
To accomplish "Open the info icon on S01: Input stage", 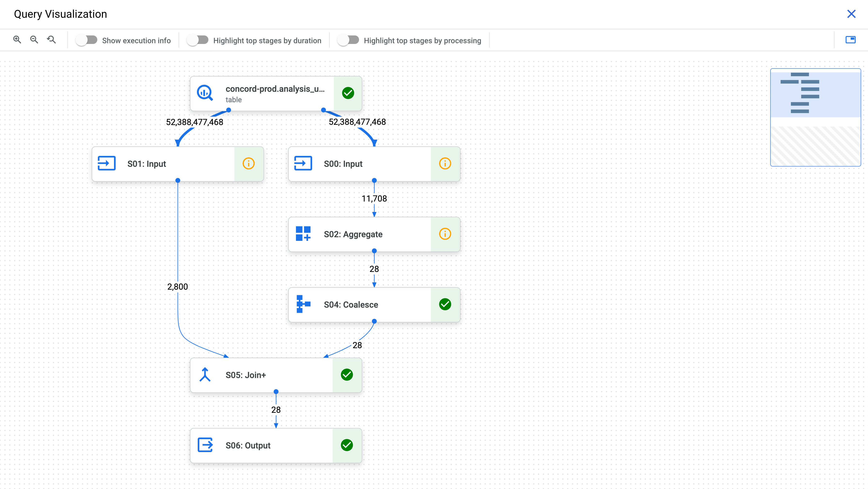I will (x=248, y=164).
